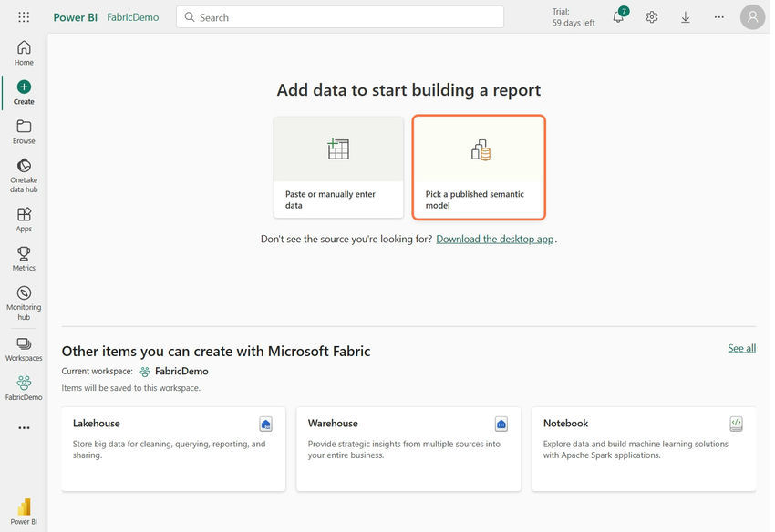Click the Download the desktop app link
Viewport: 775px width, 532px height.
[495, 240]
